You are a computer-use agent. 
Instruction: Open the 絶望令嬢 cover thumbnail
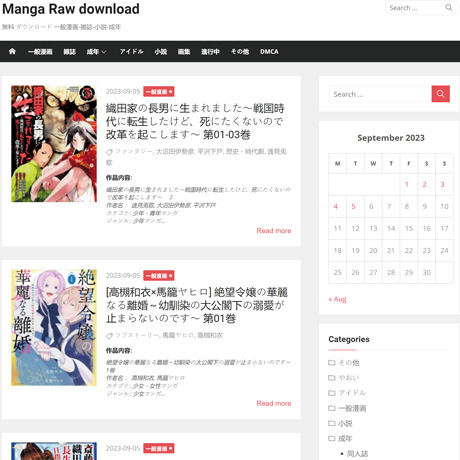[x=54, y=328]
